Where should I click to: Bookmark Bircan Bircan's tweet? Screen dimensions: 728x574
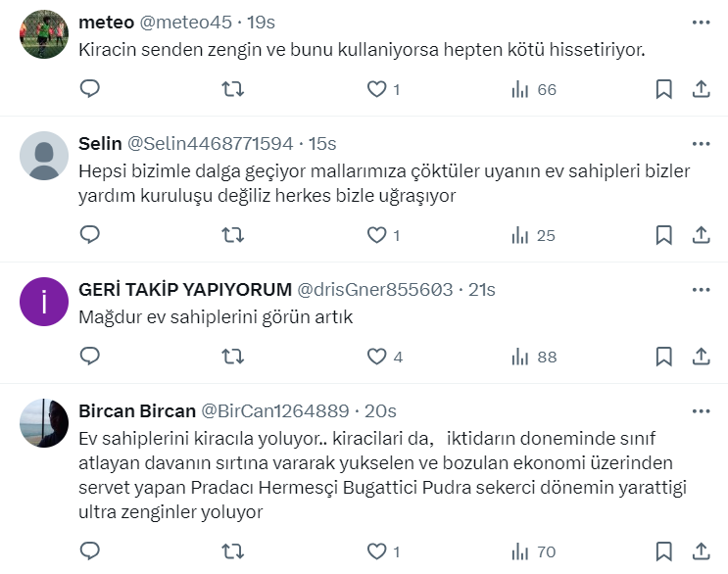[x=663, y=552]
